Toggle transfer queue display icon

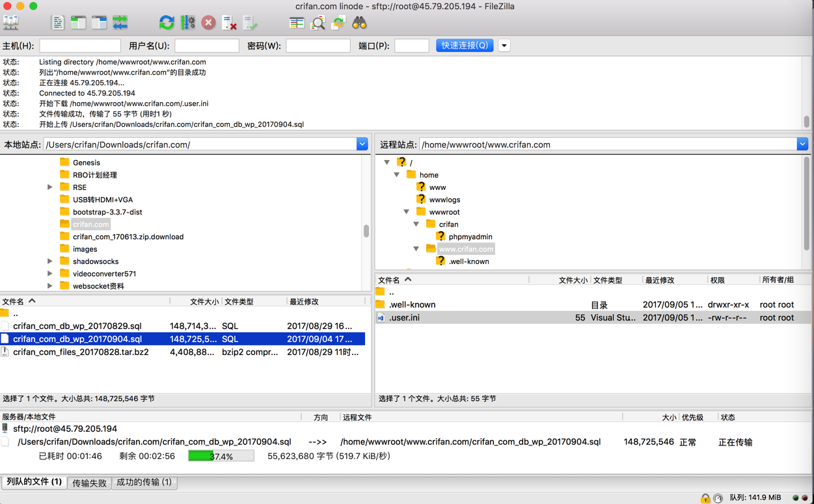[120, 23]
